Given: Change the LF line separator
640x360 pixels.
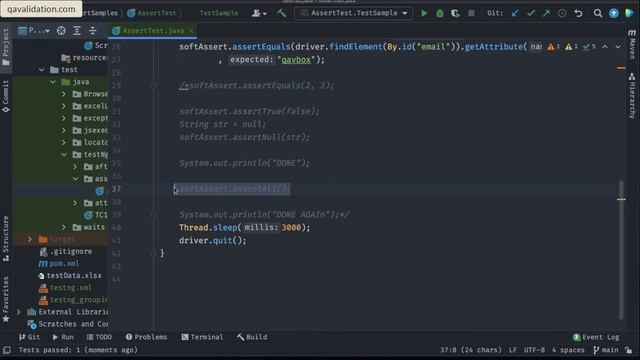Looking at the screenshot, I should point(513,350).
